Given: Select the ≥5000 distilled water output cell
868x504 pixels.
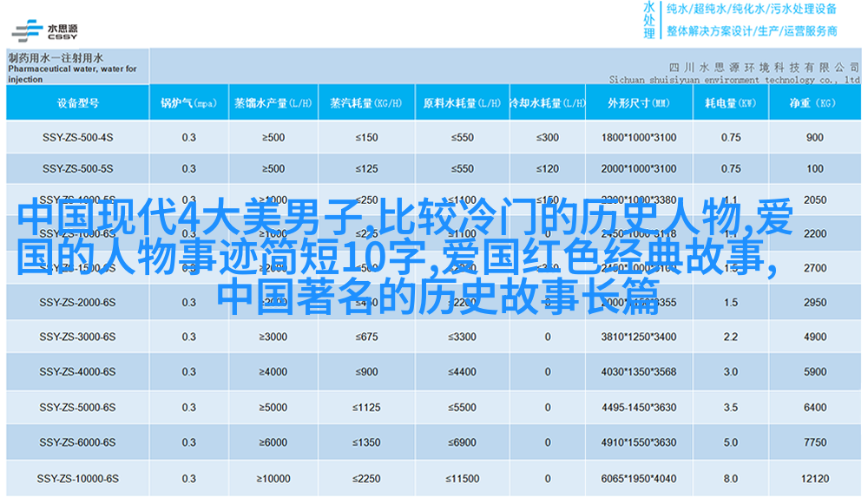Looking at the screenshot, I should click(x=273, y=408).
